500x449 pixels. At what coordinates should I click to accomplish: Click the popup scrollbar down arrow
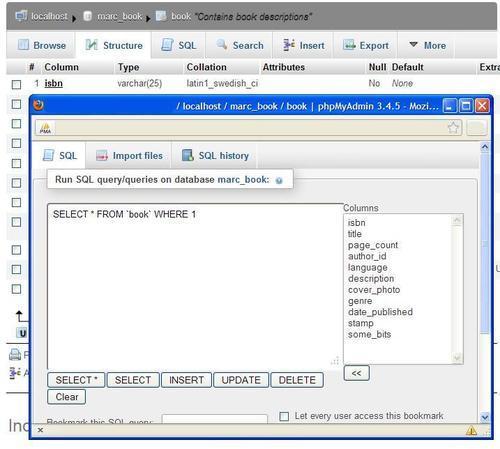(485, 417)
